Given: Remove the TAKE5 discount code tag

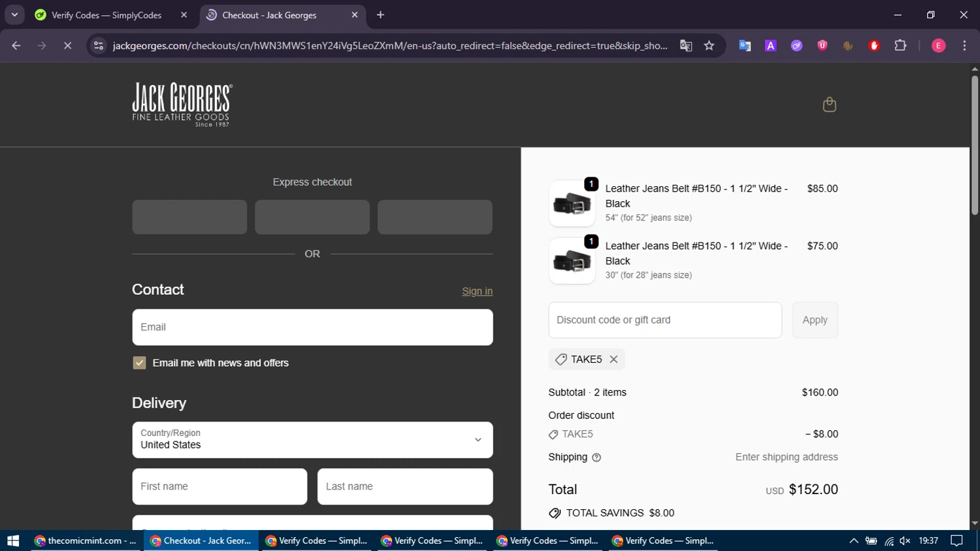Looking at the screenshot, I should pyautogui.click(x=613, y=359).
